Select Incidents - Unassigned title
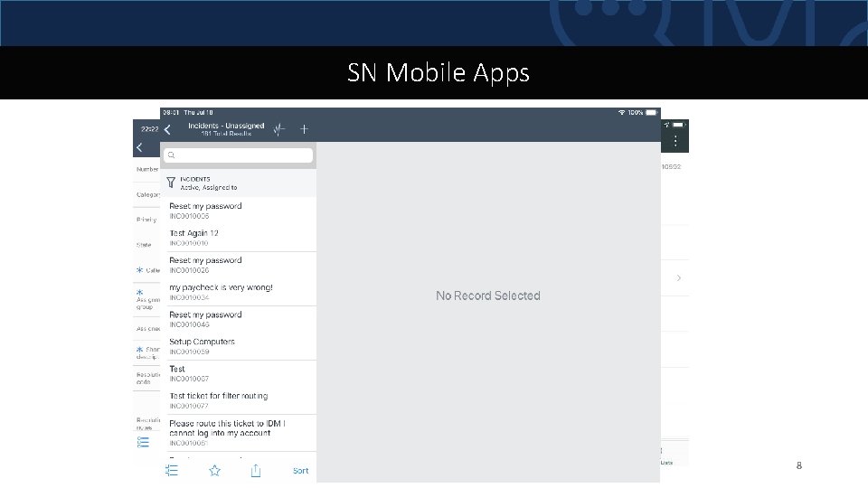 226,126
